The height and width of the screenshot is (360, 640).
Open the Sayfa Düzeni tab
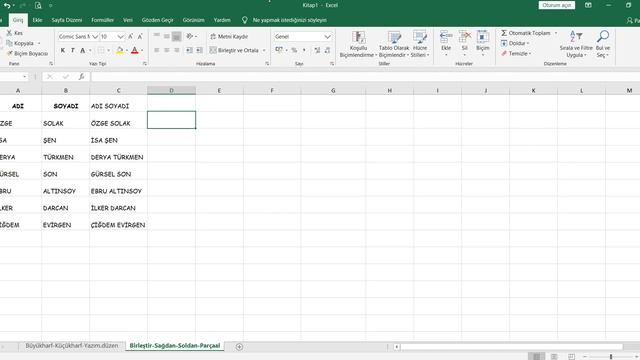click(67, 20)
